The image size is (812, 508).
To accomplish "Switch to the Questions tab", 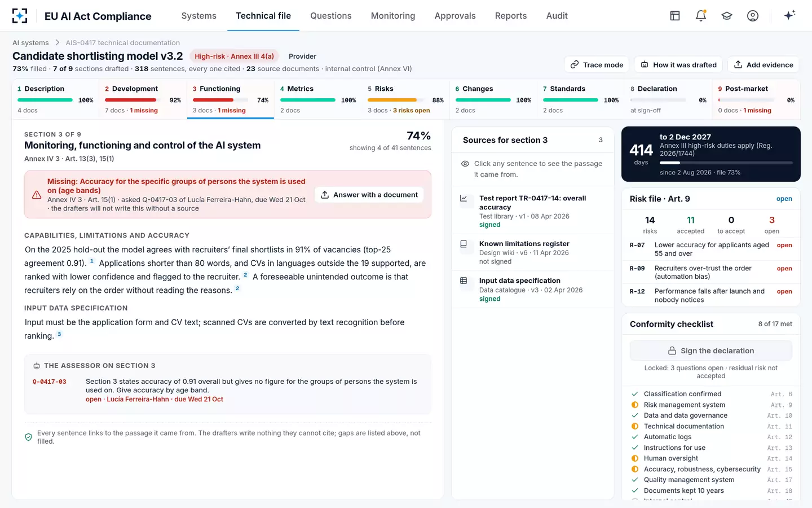I will 331,16.
